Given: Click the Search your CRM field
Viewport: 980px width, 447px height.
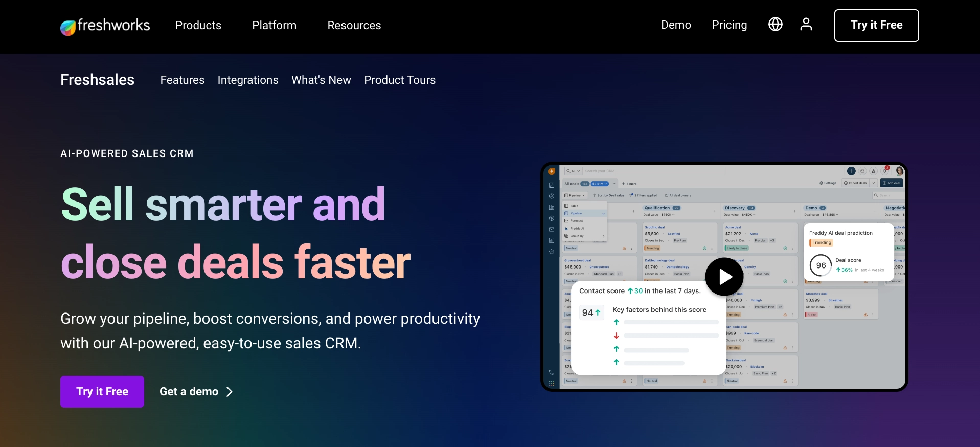Looking at the screenshot, I should click(653, 171).
